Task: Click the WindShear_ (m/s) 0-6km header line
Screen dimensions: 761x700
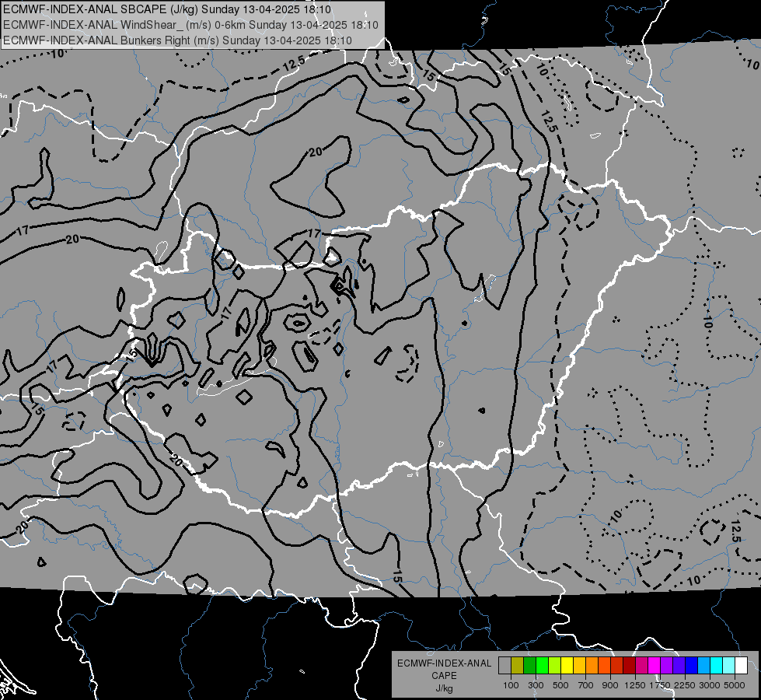Action: pyautogui.click(x=190, y=25)
